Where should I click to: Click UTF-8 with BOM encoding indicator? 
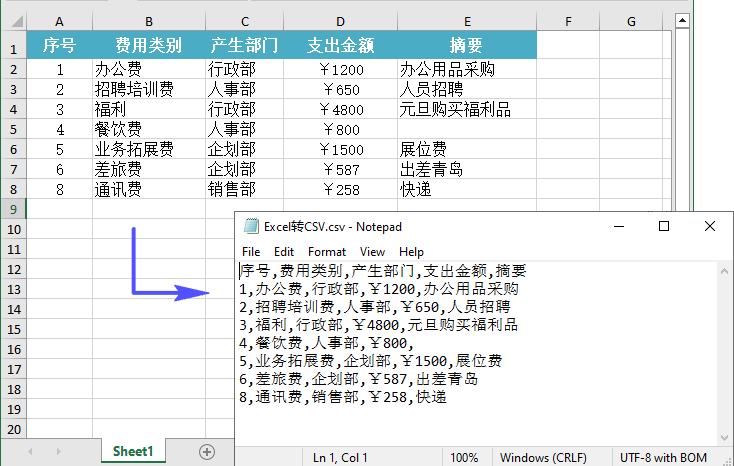(663, 458)
